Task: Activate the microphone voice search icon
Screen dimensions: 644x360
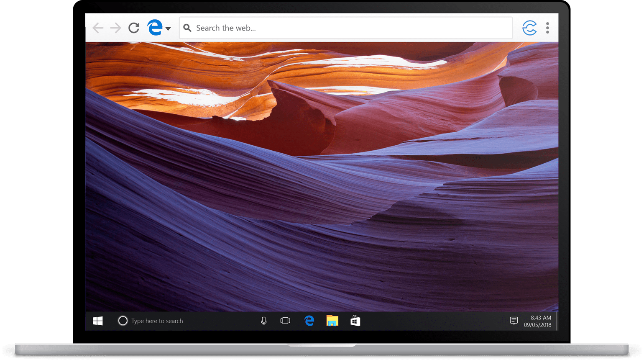Action: click(x=263, y=321)
